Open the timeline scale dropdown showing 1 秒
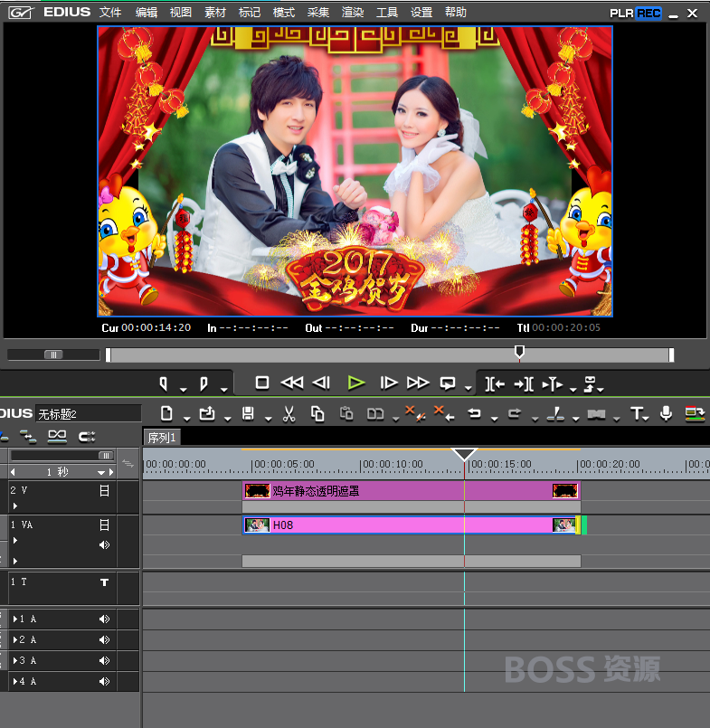This screenshot has width=710, height=728. [x=100, y=473]
